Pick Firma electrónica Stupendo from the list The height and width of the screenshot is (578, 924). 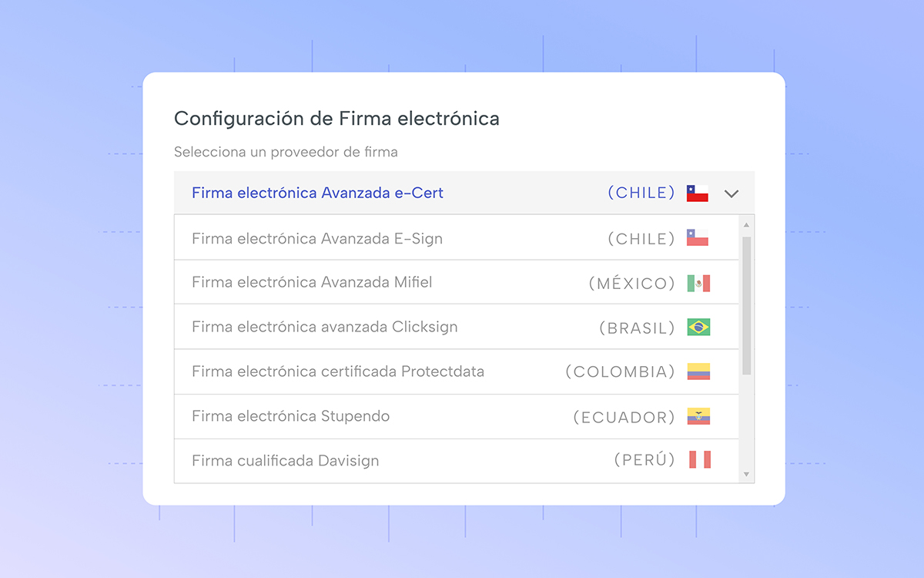tap(290, 416)
